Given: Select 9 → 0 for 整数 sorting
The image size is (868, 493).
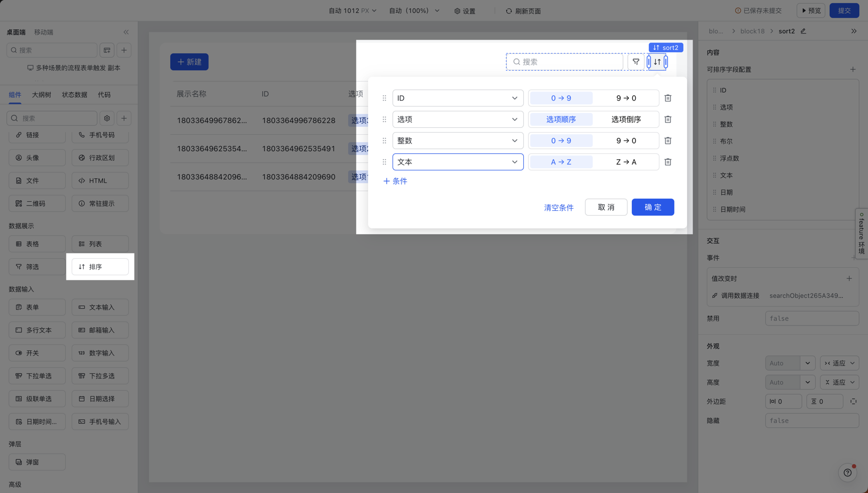Looking at the screenshot, I should [x=626, y=141].
